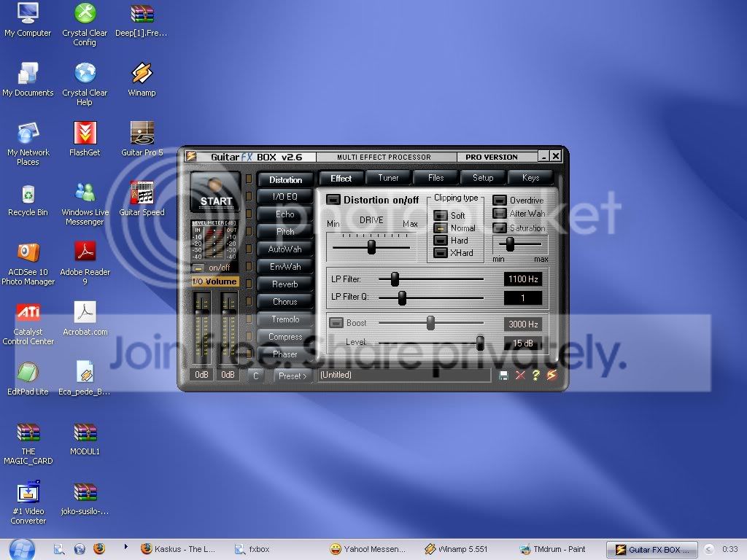Switch to the Files tab

[436, 178]
